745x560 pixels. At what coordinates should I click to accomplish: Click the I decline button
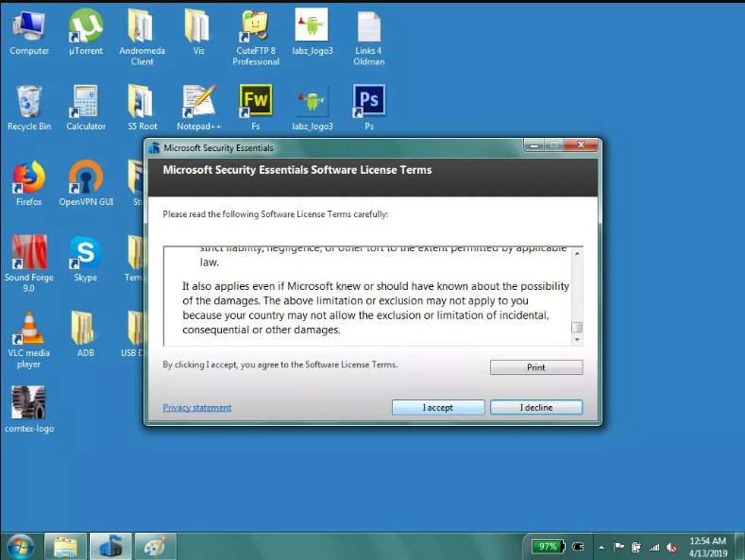(x=536, y=407)
